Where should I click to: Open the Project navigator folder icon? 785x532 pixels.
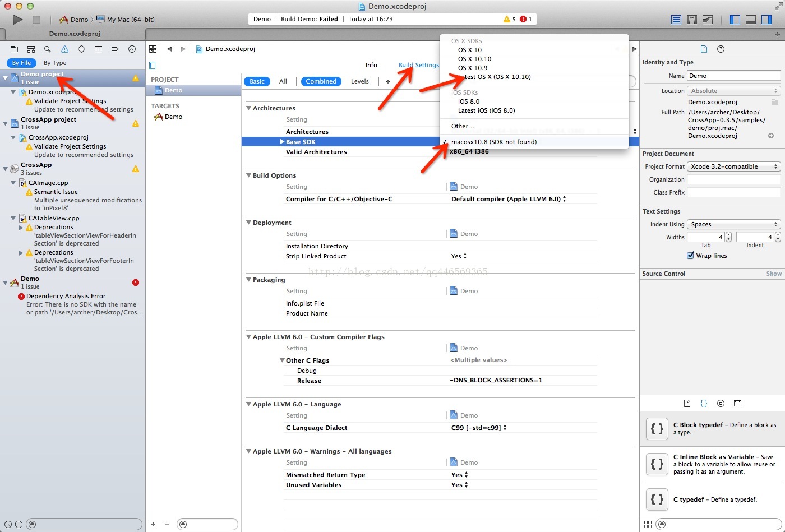click(15, 49)
